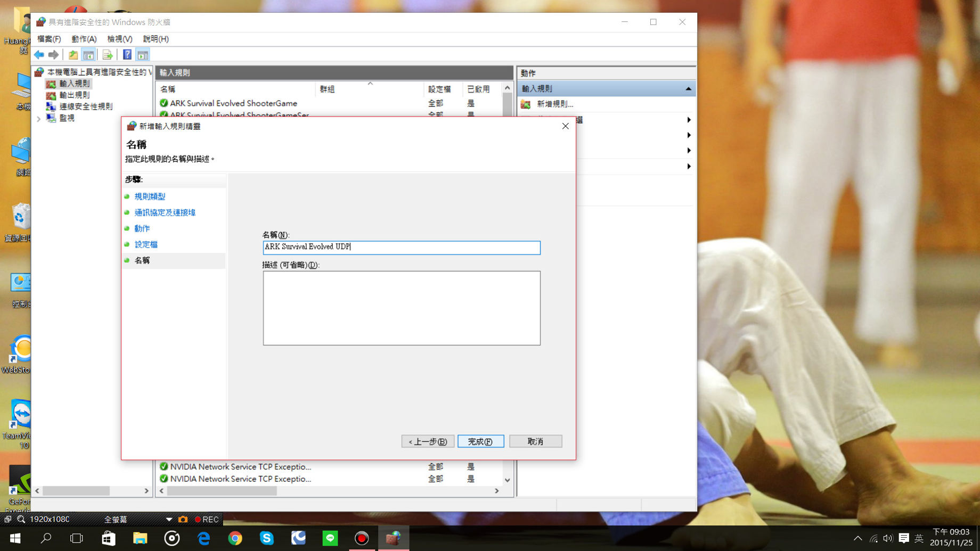Open Google Chrome from the taskbar
This screenshot has height=551, width=980.
coord(235,538)
